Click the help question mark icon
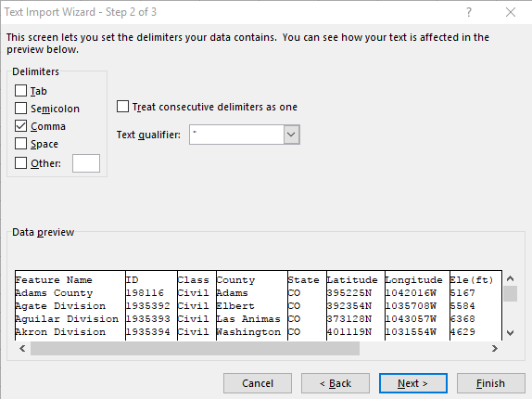Image resolution: width=532 pixels, height=399 pixels. pyautogui.click(x=469, y=12)
